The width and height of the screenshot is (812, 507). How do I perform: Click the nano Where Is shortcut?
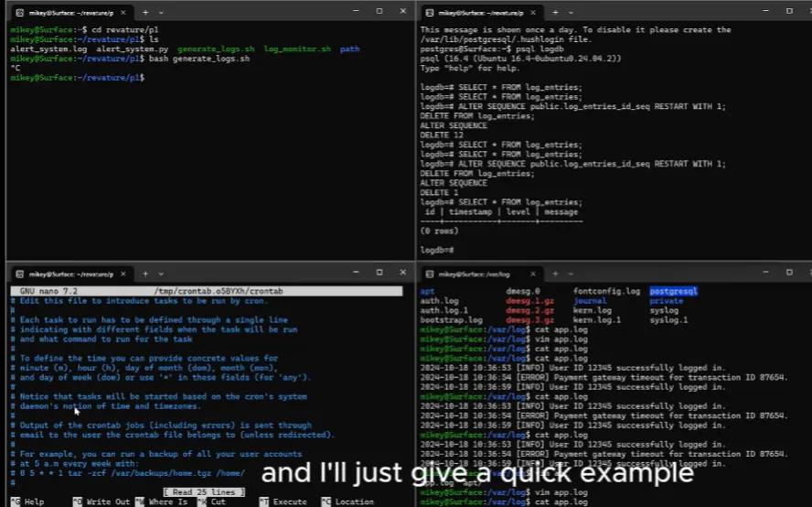[162, 502]
